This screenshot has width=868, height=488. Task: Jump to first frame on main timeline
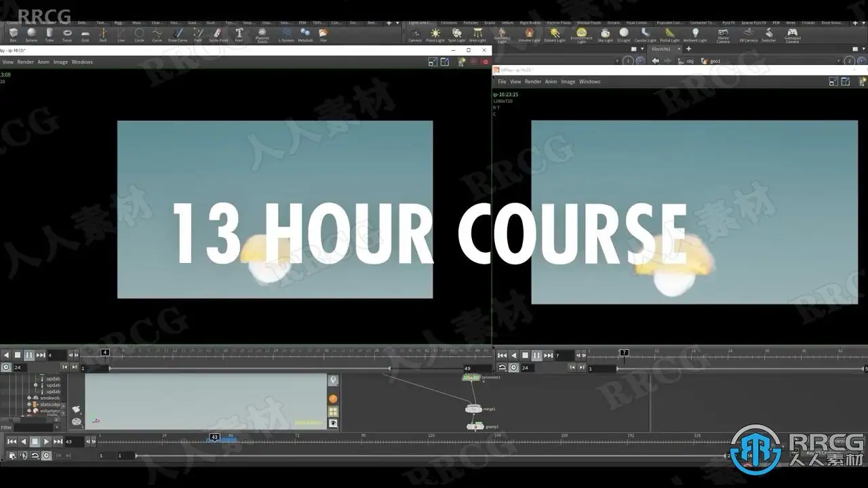pyautogui.click(x=12, y=441)
